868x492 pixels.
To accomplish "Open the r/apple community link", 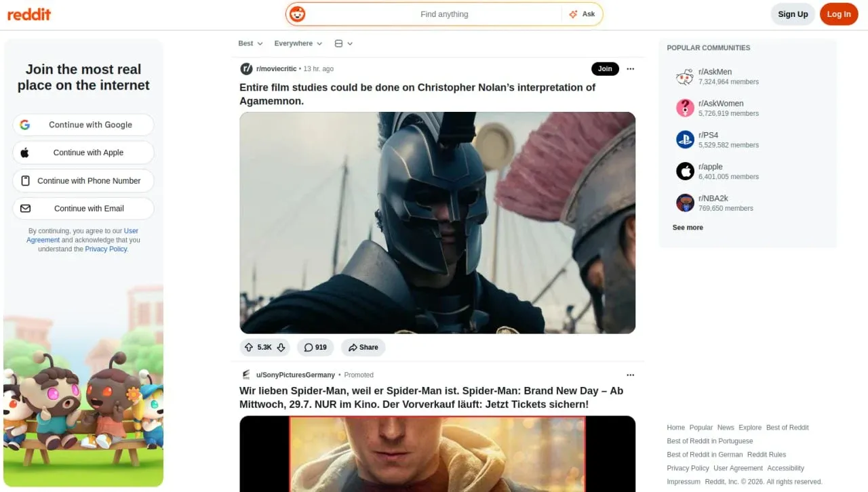I will point(711,167).
